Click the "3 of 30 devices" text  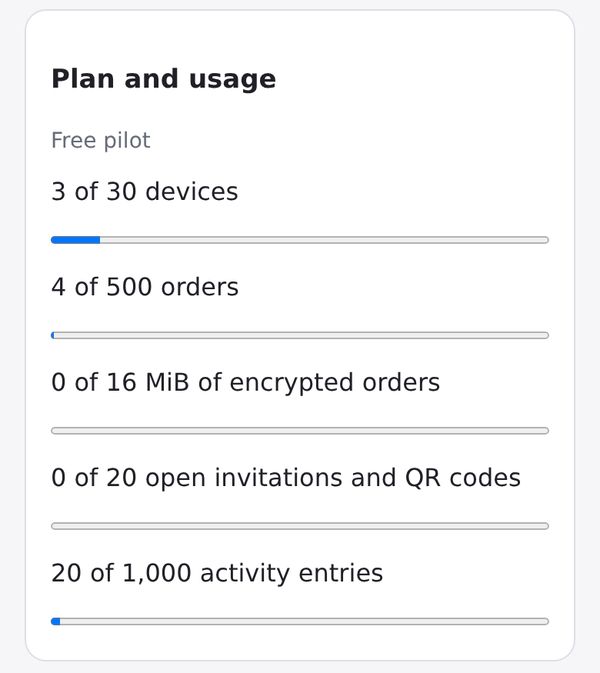144,191
